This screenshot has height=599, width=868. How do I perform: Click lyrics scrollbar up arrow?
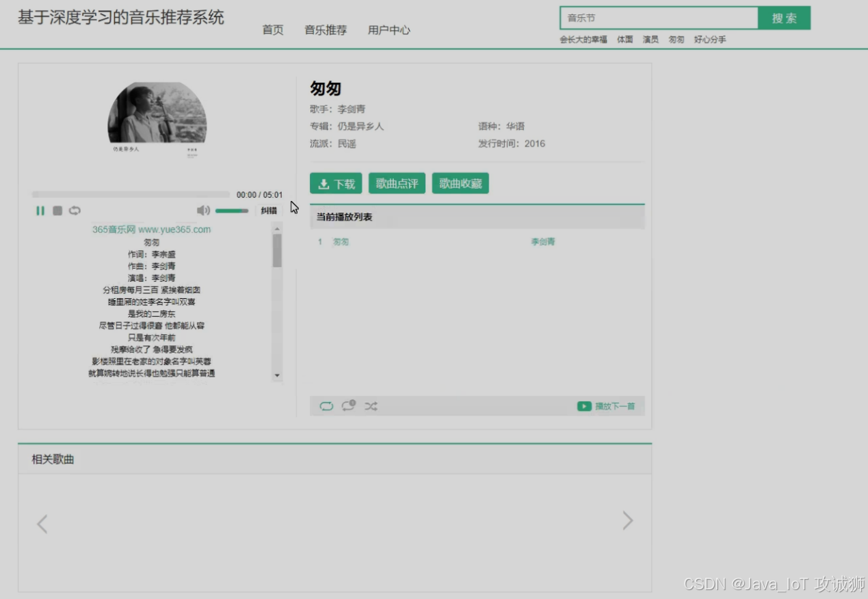[277, 228]
